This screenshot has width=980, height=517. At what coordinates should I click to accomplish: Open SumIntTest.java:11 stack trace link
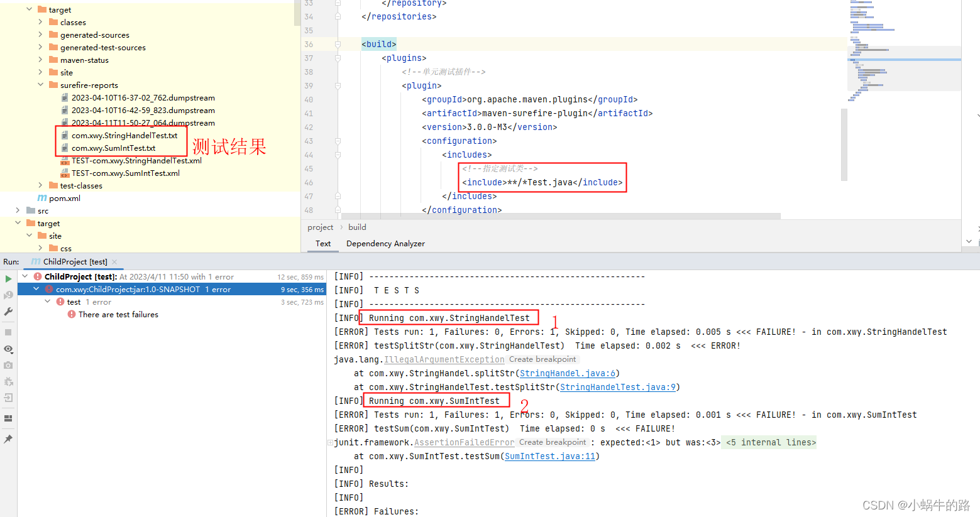[550, 456]
